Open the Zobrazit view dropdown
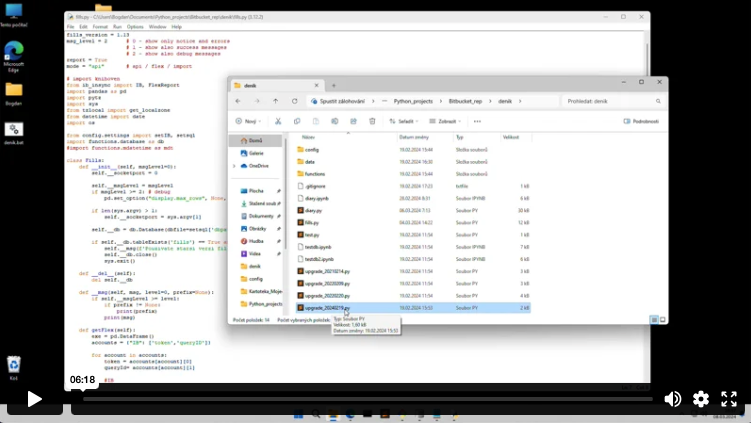751x424 pixels. (x=447, y=121)
